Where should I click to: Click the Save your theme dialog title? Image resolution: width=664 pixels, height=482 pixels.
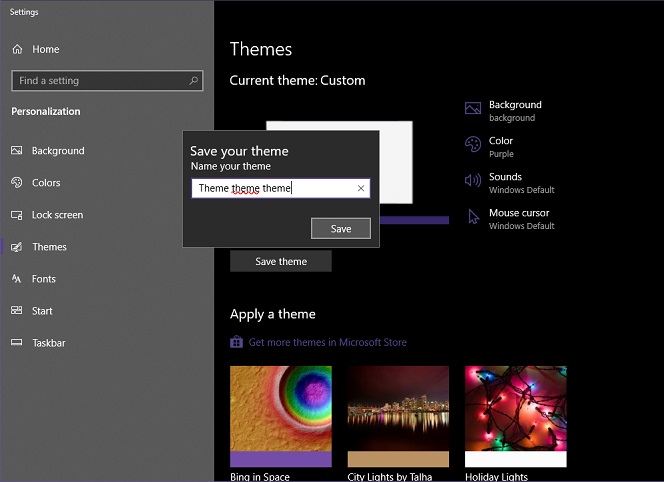click(x=239, y=151)
